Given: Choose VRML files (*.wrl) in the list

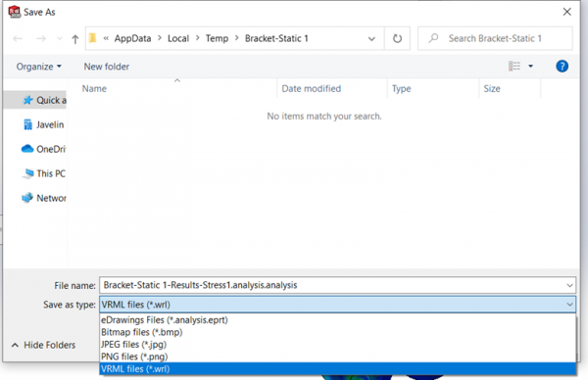Looking at the screenshot, I should click(337, 369).
